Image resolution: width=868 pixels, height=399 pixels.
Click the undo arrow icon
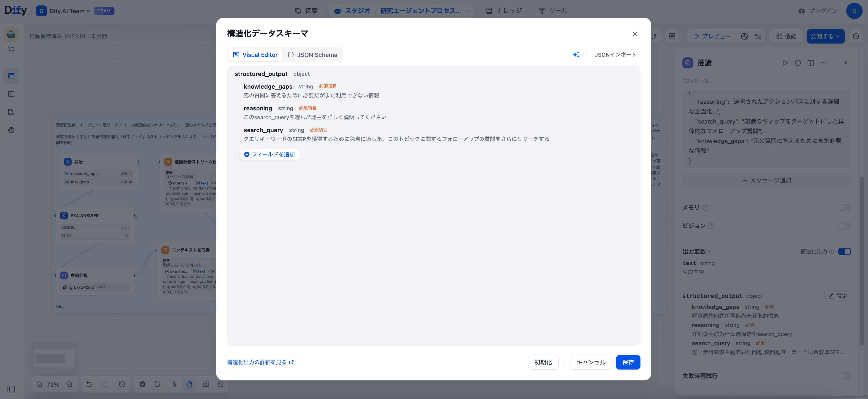[89, 384]
